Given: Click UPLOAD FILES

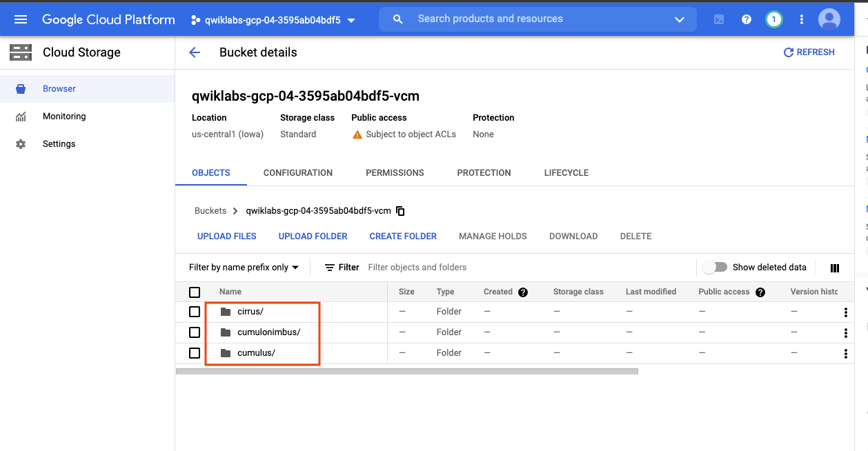Looking at the screenshot, I should pos(227,237).
